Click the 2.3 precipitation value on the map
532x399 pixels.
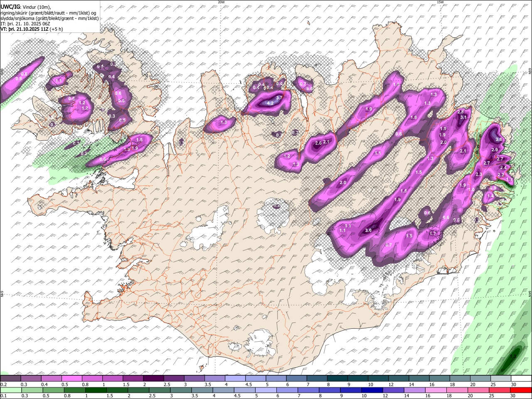478,175
